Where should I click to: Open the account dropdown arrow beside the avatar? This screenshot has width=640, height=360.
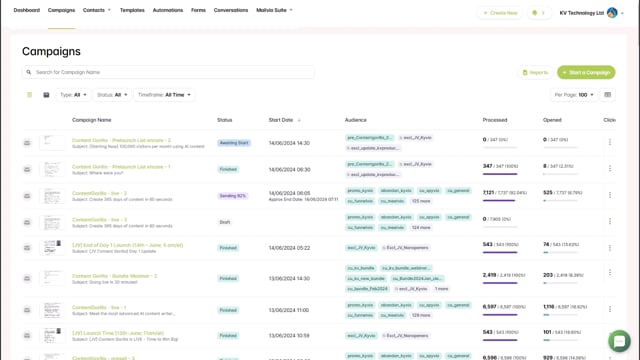622,13
